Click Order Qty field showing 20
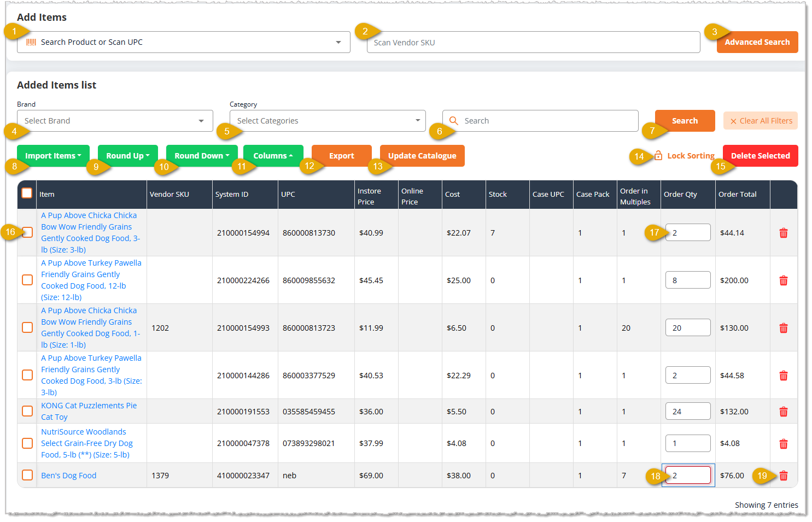The height and width of the screenshot is (522, 812). click(x=688, y=327)
